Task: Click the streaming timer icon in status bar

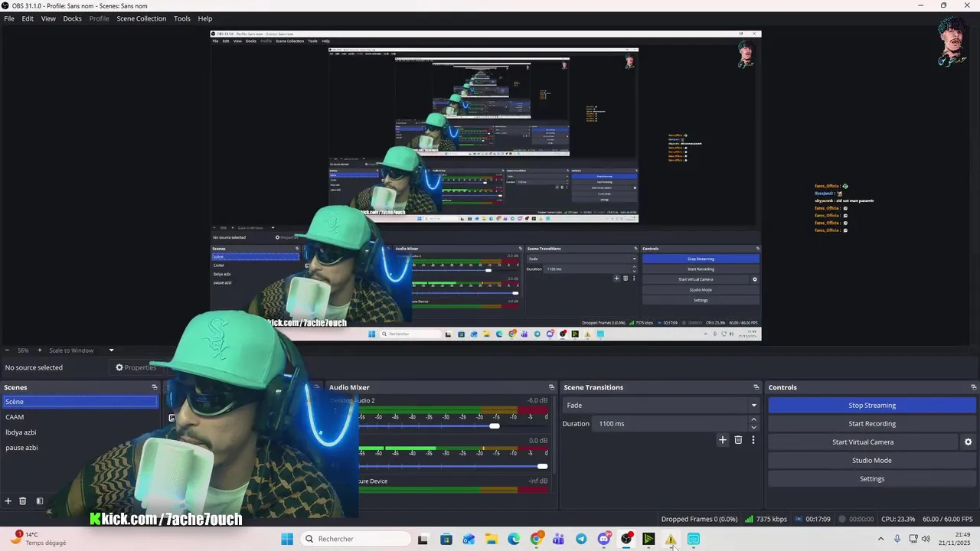Action: (799, 519)
